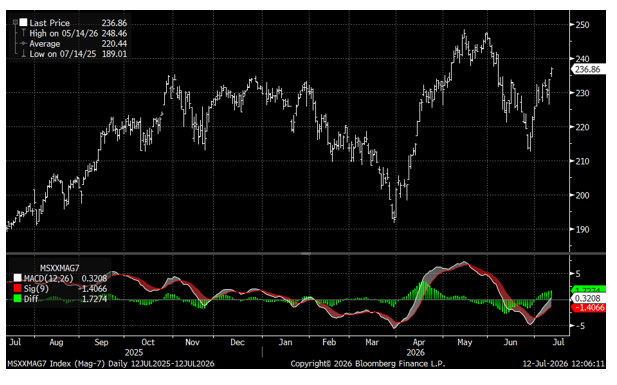The height and width of the screenshot is (385, 617).
Task: Select the 236.86 value in the price legend
Action: (x=114, y=23)
